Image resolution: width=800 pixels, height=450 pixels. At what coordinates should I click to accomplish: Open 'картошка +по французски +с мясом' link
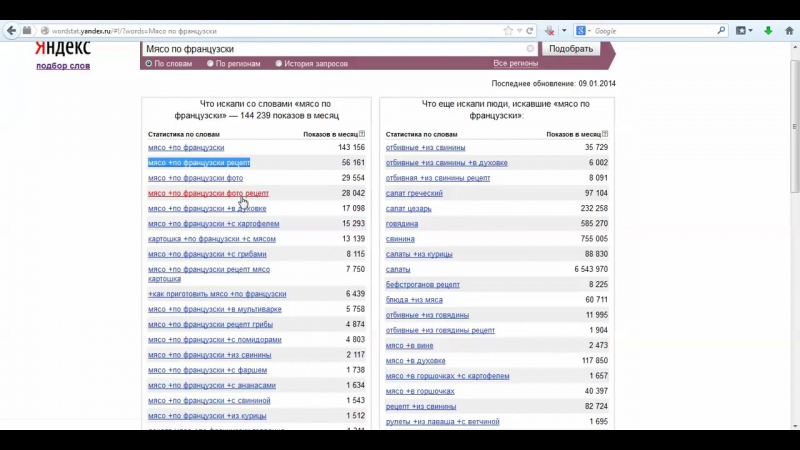point(212,239)
